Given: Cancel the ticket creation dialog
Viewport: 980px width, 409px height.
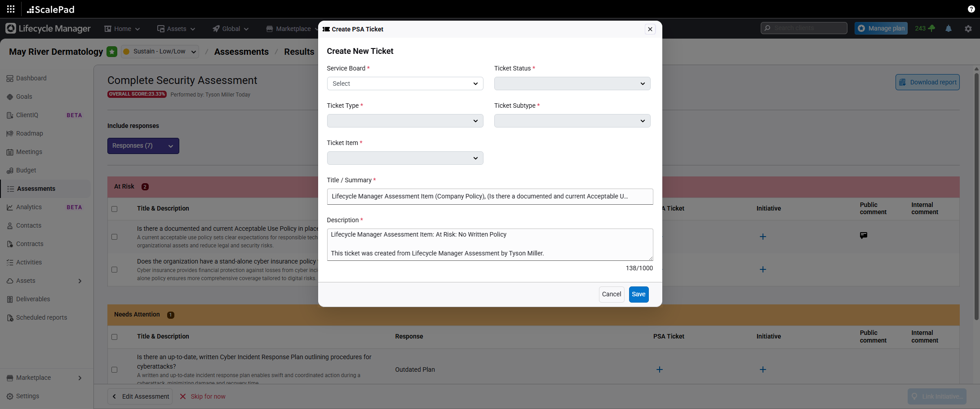Looking at the screenshot, I should [x=611, y=294].
